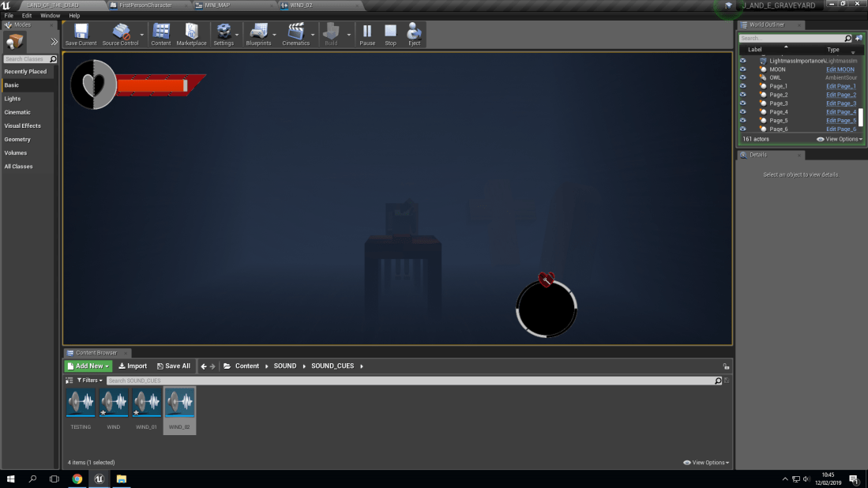
Task: Select the WIND_01 sound cue thumbnail
Action: tap(146, 403)
